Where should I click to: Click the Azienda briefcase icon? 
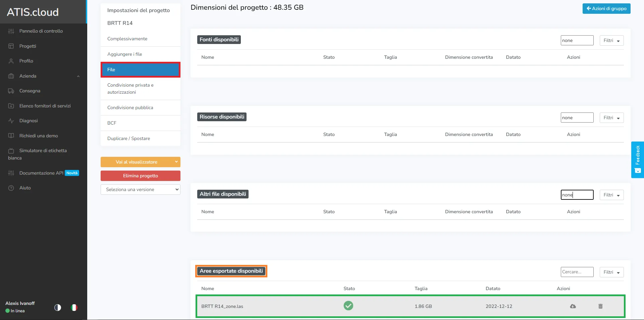[11, 76]
